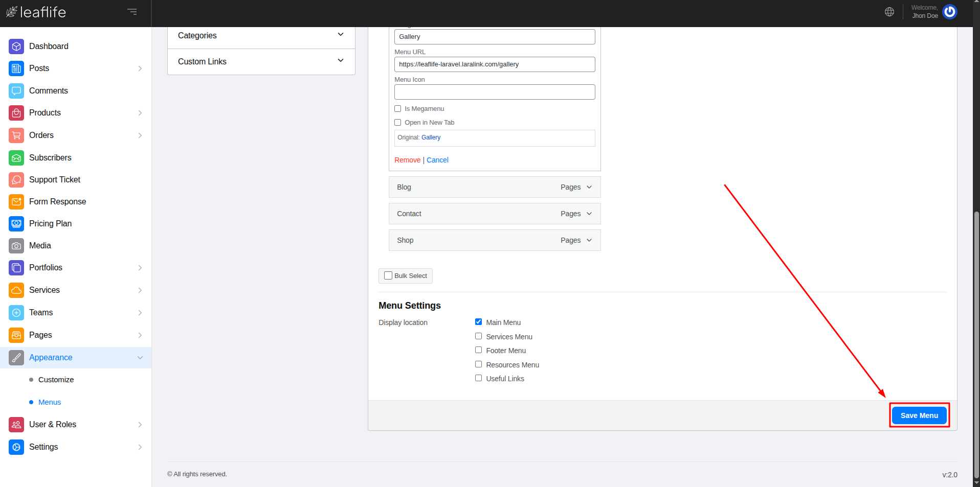Open Support Ticket in sidebar
Image resolution: width=980 pixels, height=487 pixels.
55,180
